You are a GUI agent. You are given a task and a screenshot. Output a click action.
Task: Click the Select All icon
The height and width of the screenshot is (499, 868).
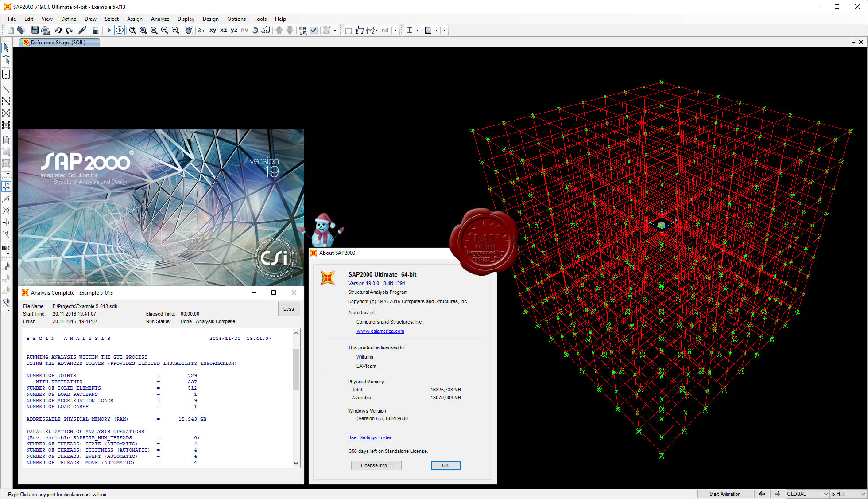pyautogui.click(x=6, y=267)
